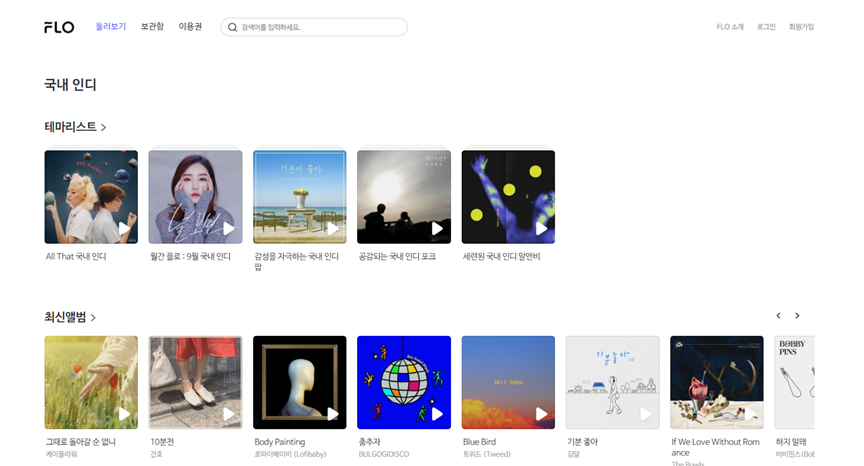Open artist 케이플라워

pyautogui.click(x=62, y=454)
